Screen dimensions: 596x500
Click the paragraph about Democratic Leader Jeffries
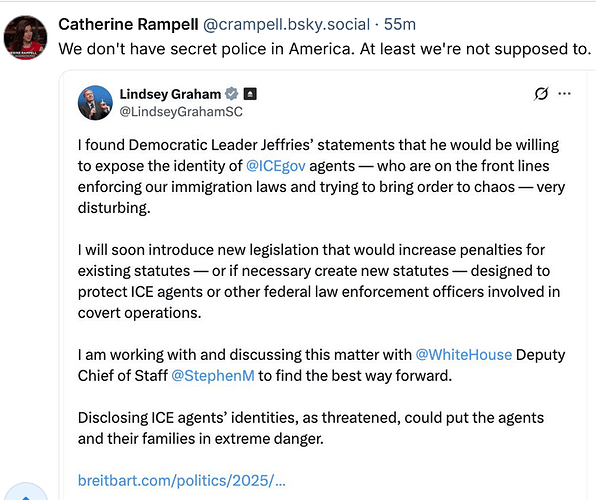click(321, 176)
